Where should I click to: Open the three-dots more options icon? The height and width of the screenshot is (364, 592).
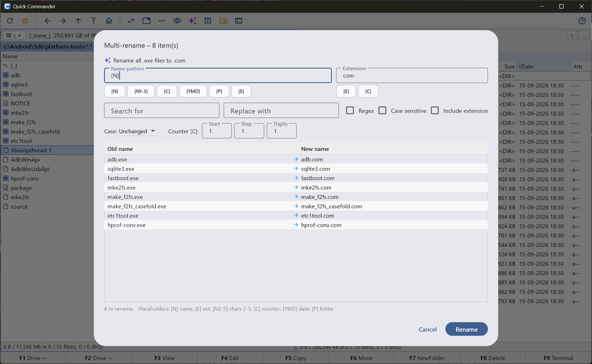162,21
